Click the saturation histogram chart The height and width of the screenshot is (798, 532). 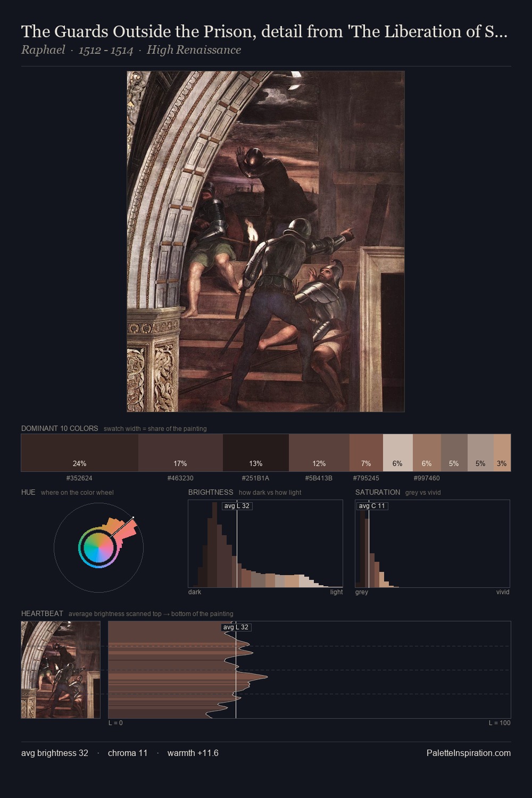[x=433, y=544]
